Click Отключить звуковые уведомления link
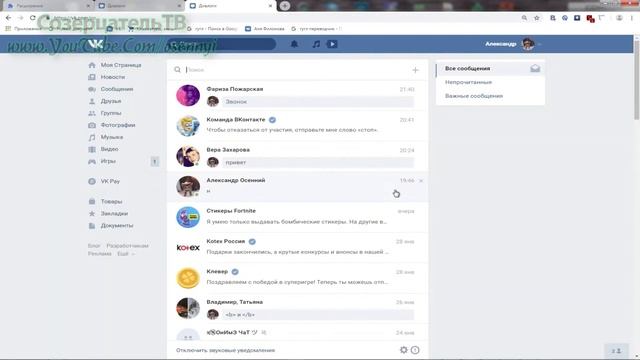640x360 pixels. point(225,350)
